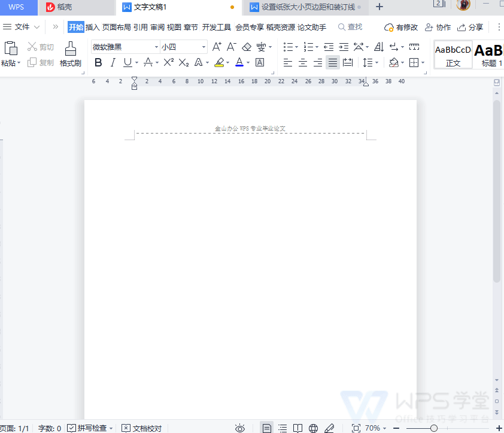Click the Paste (粘贴) icon

[11, 48]
